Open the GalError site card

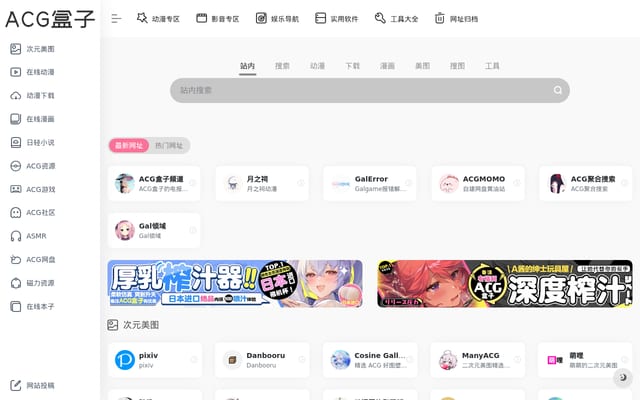click(x=370, y=184)
